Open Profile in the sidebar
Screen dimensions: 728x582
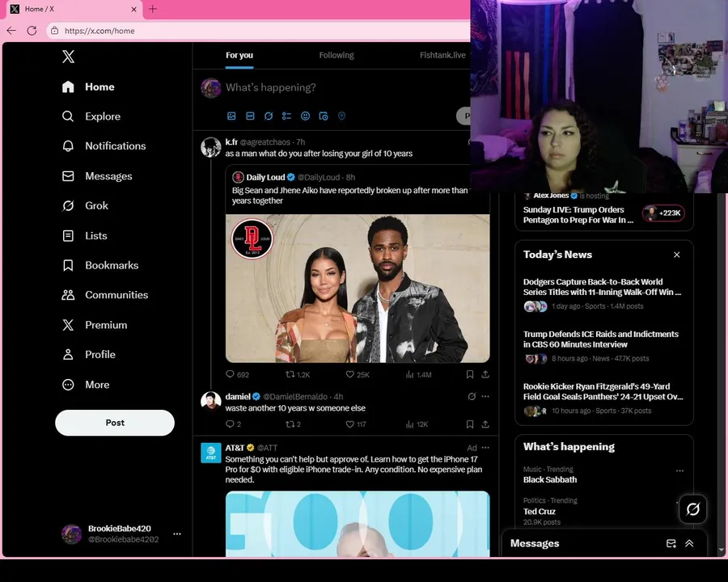(x=89, y=355)
